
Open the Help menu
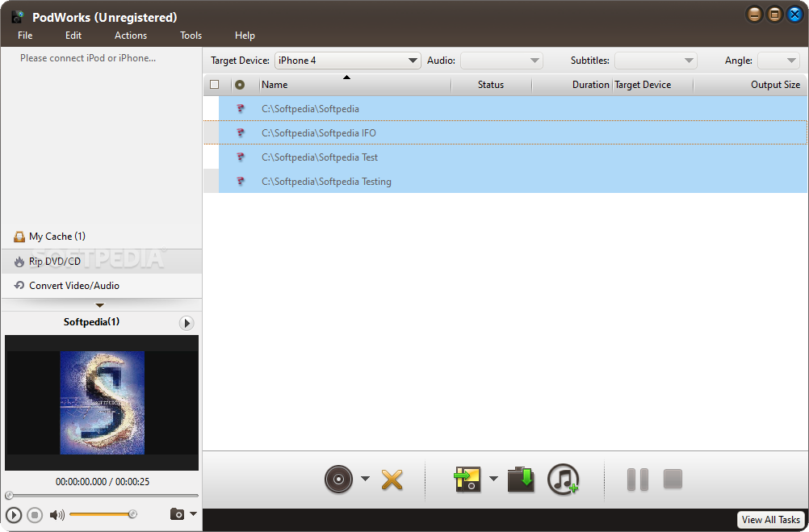[245, 36]
